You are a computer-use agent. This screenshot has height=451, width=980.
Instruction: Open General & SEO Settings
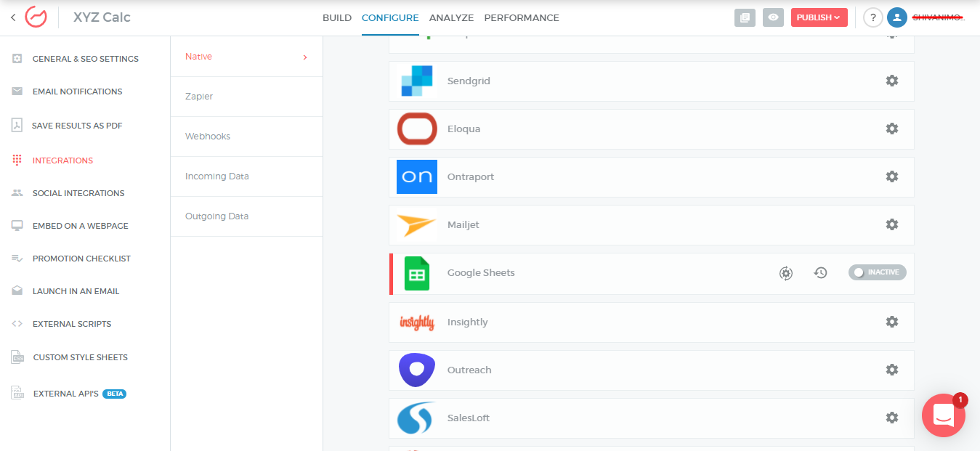85,59
